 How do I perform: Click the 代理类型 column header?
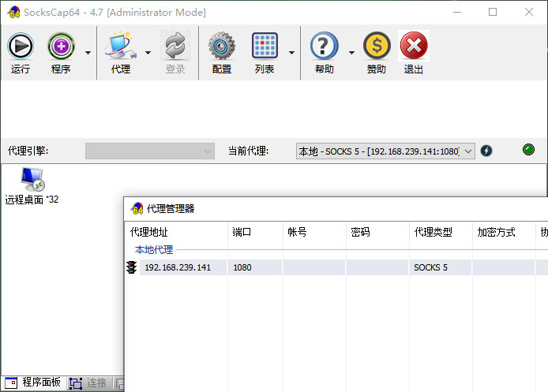click(441, 232)
